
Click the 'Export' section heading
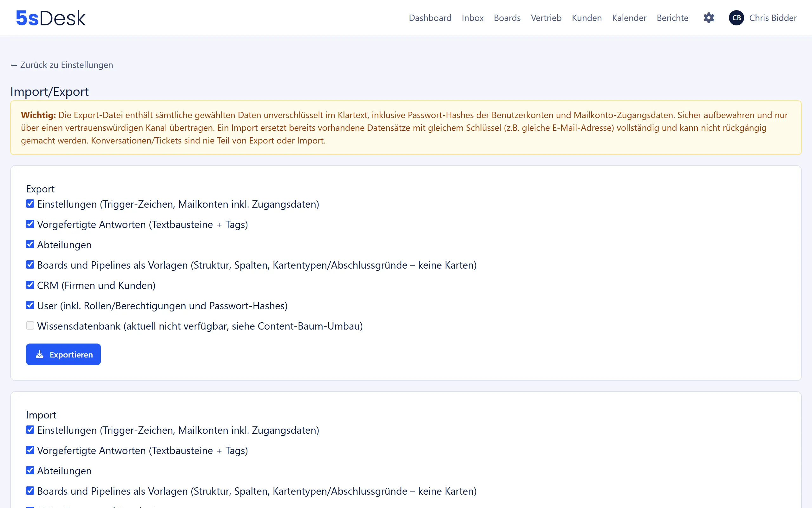(40, 189)
